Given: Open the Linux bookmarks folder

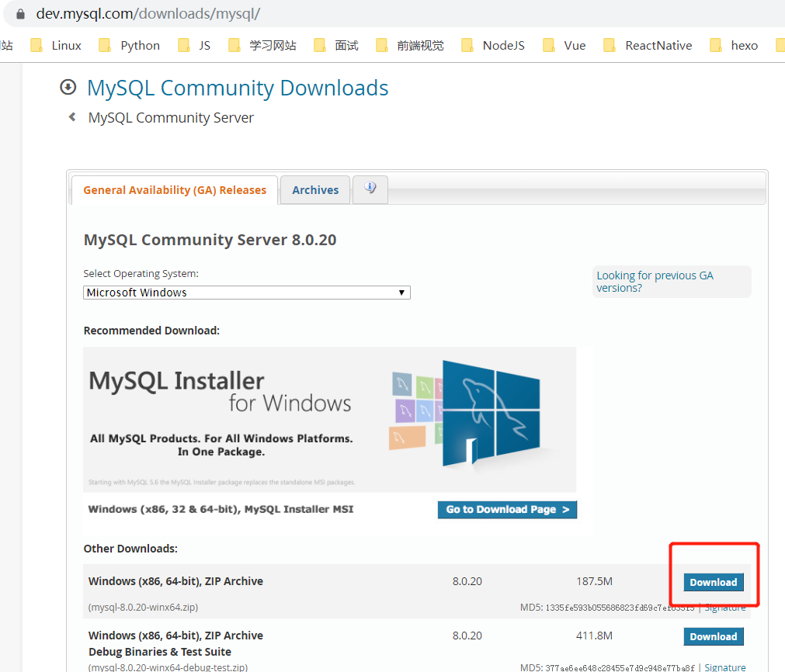Looking at the screenshot, I should 56,46.
